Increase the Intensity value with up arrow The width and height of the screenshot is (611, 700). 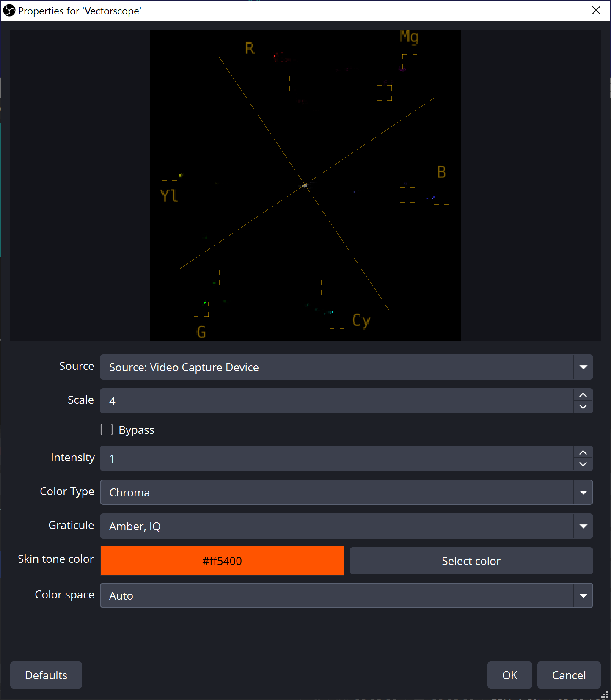click(x=583, y=452)
